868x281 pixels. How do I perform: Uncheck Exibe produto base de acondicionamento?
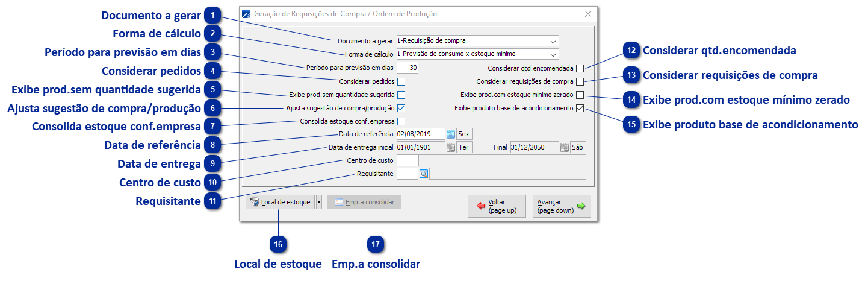580,109
